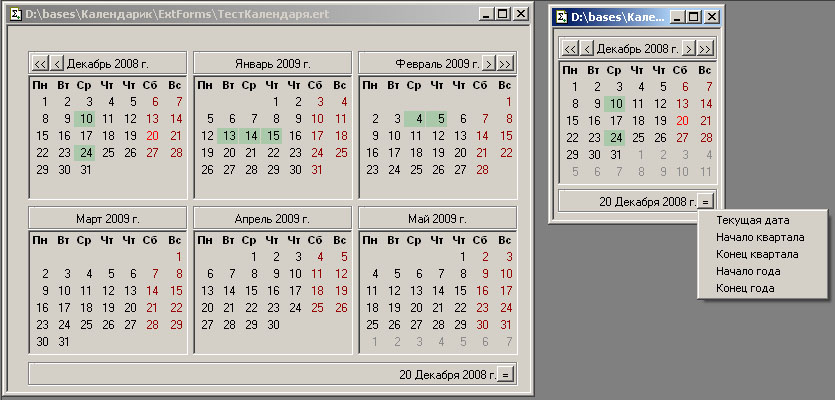Select "Начало года" from the popup menu

click(x=748, y=271)
